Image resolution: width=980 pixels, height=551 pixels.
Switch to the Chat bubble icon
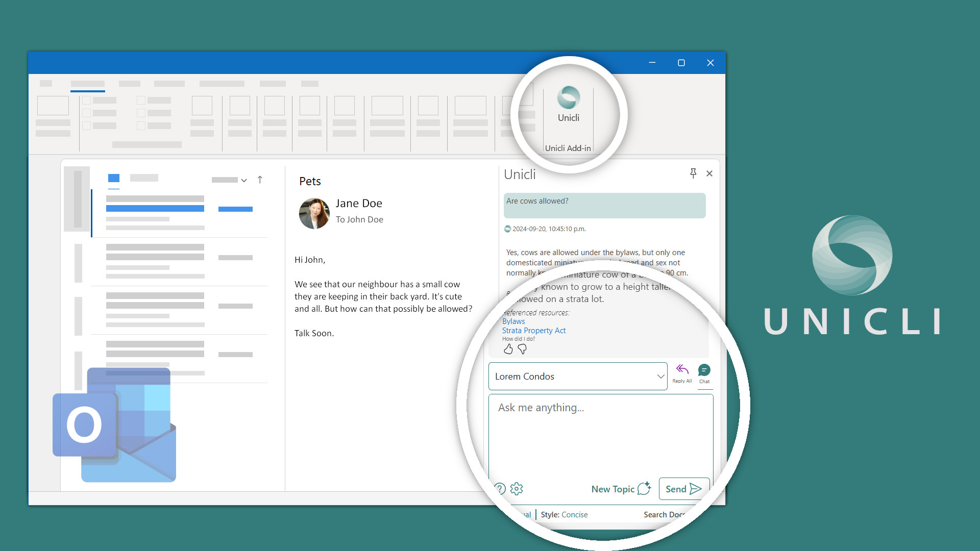(704, 371)
